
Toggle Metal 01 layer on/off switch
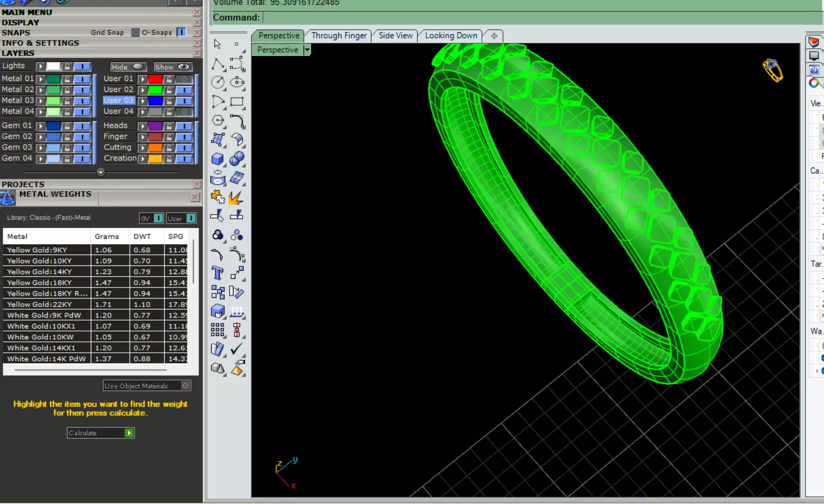tap(82, 79)
